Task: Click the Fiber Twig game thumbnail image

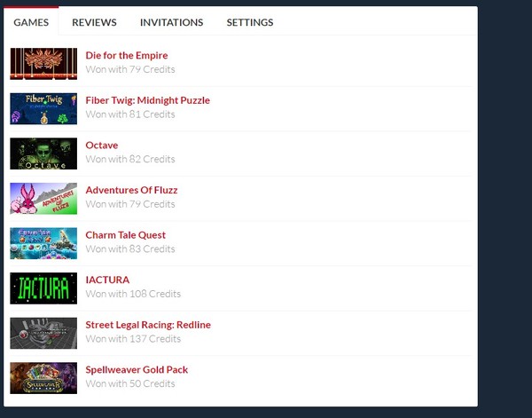Action: click(43, 108)
